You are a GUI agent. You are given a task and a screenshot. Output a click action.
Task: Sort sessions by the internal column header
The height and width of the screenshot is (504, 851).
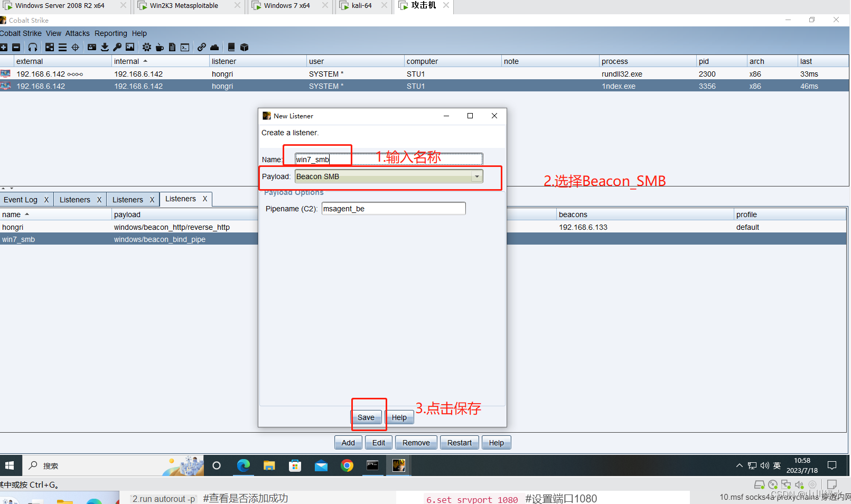click(x=161, y=61)
